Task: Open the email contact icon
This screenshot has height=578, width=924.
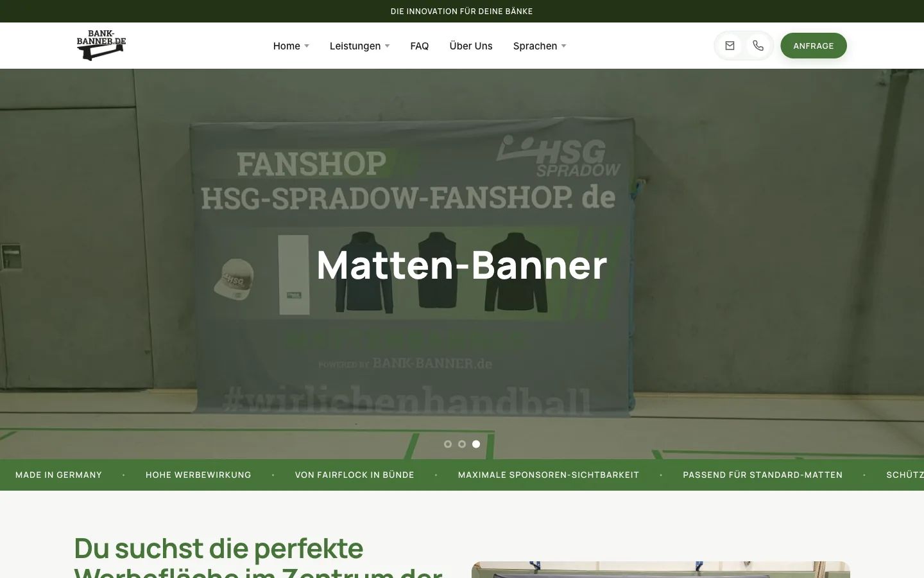Action: (730, 46)
